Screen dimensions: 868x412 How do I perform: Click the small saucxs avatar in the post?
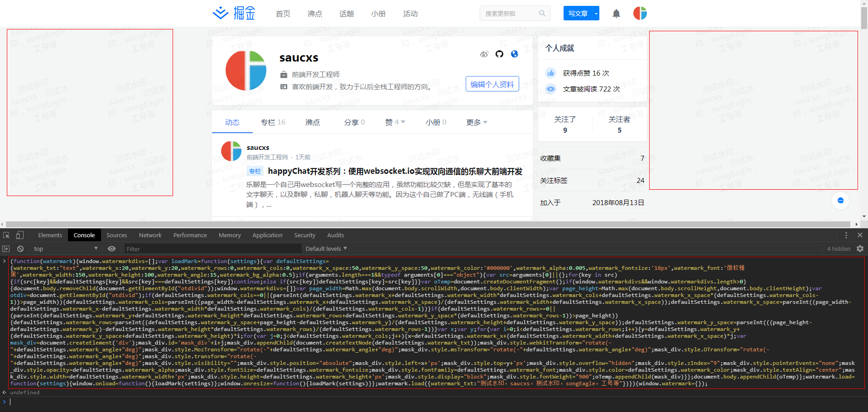(x=231, y=151)
